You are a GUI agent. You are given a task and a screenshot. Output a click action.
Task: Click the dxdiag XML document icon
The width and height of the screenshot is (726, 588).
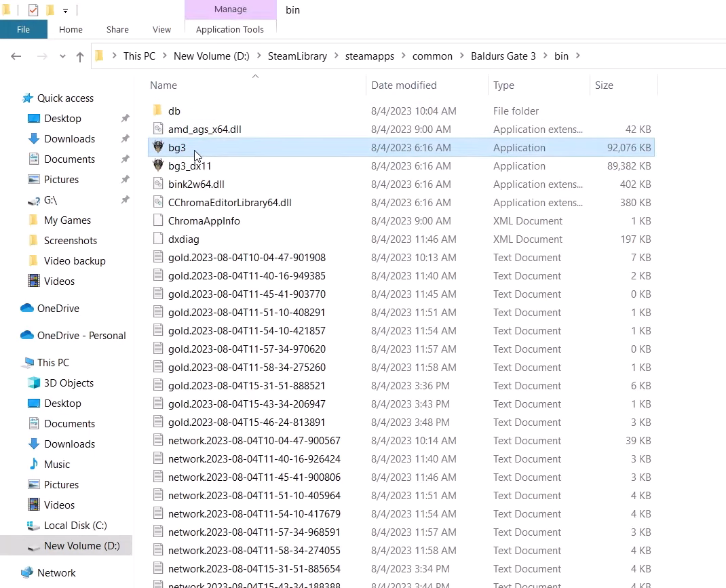point(158,239)
